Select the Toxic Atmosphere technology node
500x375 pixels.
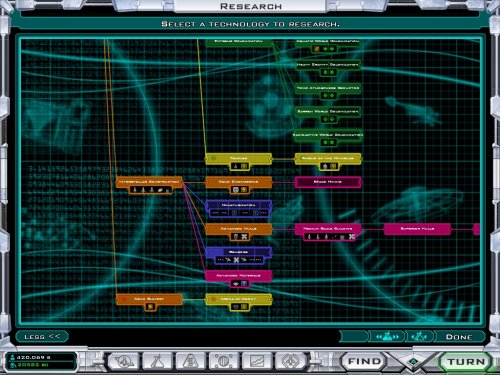tap(328, 88)
